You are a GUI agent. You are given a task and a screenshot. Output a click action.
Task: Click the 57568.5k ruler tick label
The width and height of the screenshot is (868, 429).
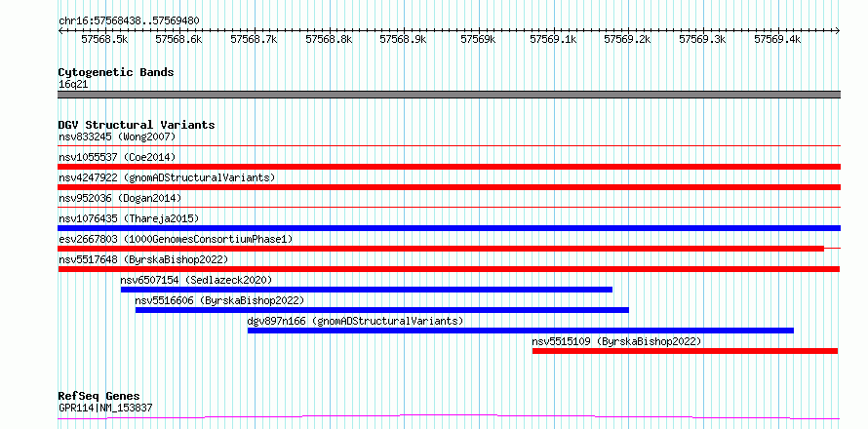pos(105,39)
